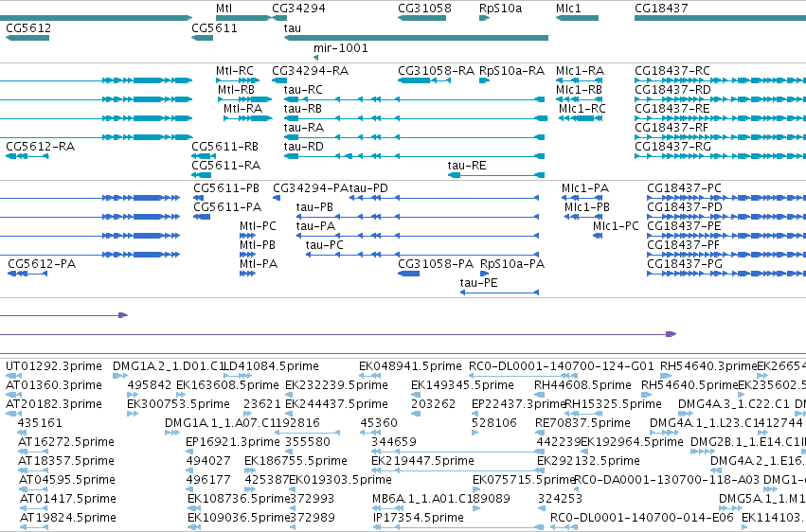Select protein 'tau-PC'
This screenshot has width=806, height=532.
324,245
